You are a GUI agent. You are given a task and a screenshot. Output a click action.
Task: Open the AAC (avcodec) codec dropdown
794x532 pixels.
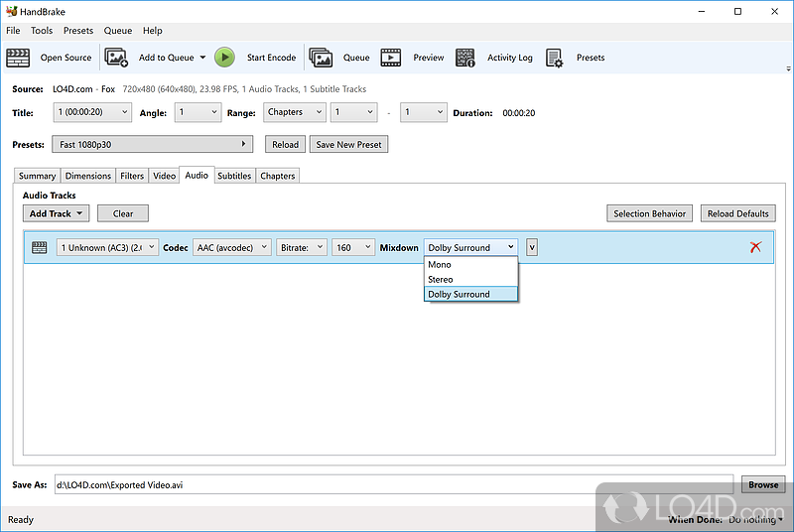coord(232,247)
